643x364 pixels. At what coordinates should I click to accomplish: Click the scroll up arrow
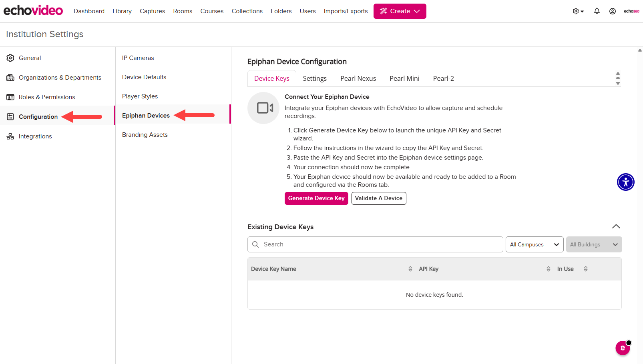640,50
